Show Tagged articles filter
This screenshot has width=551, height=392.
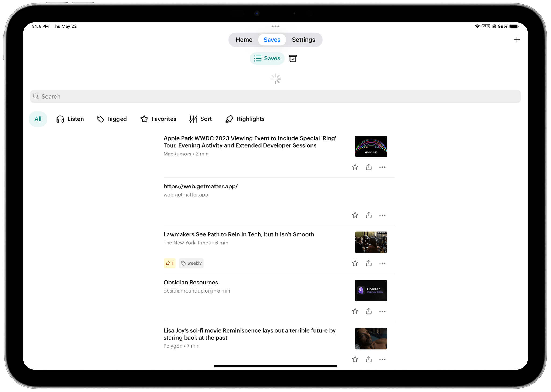(112, 119)
